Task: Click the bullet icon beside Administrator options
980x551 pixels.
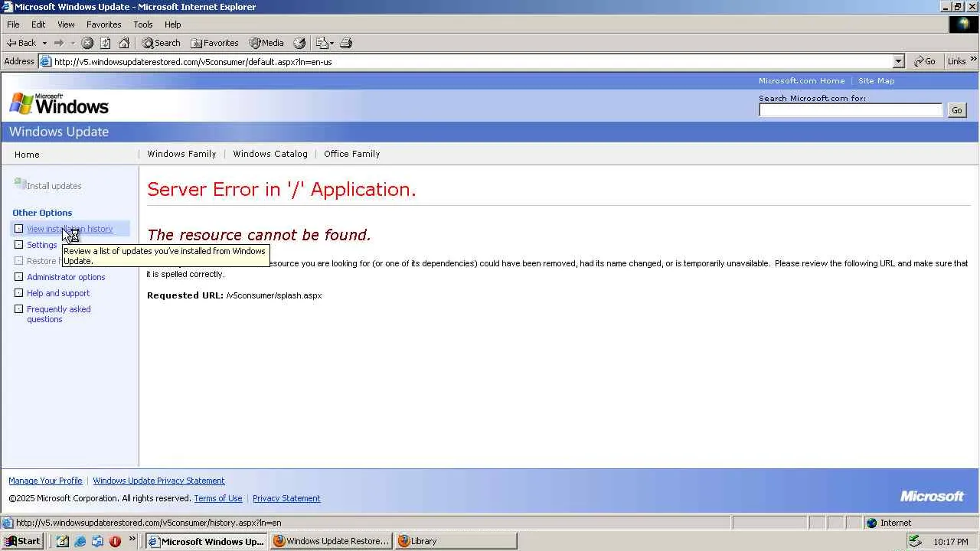Action: [19, 277]
